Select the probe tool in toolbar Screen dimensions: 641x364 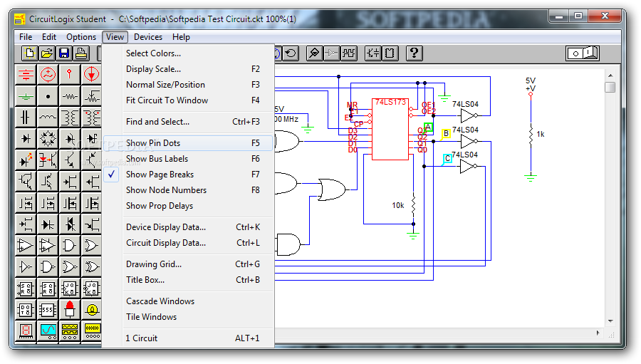coord(314,53)
